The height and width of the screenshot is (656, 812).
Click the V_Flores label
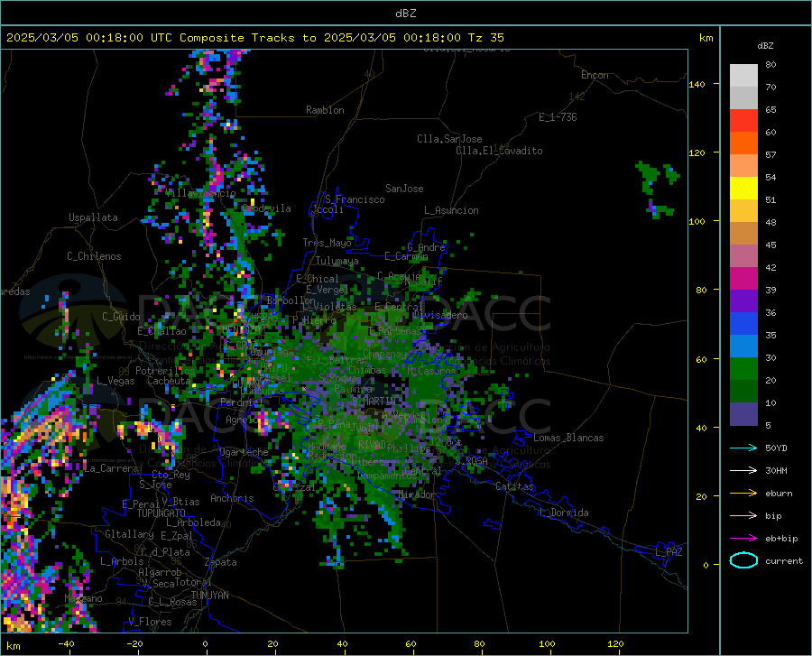(x=150, y=622)
